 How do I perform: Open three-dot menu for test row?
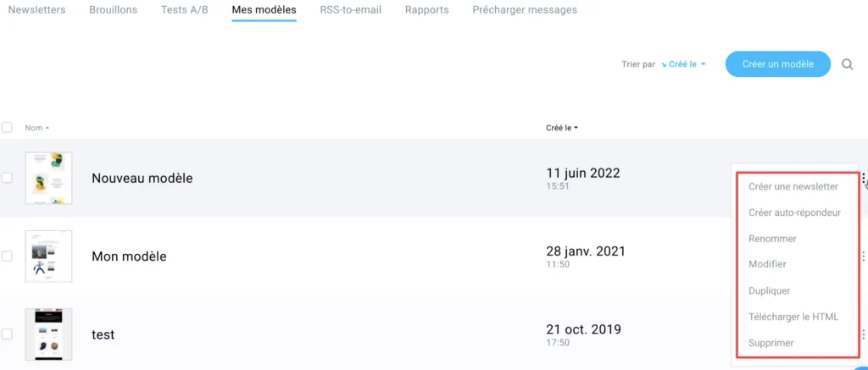(x=863, y=334)
